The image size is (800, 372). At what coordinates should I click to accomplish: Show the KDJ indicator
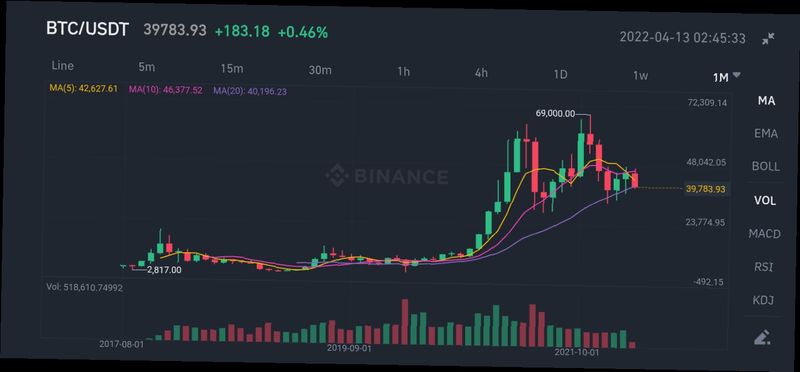(763, 300)
